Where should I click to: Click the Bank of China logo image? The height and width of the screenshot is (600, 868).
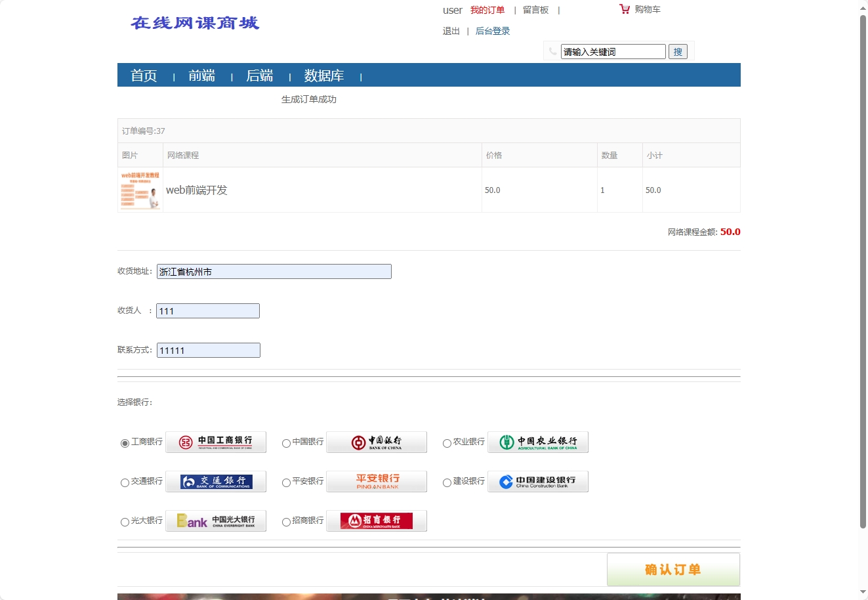click(x=376, y=441)
